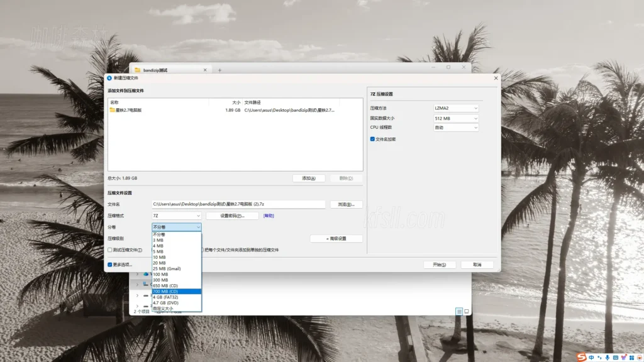Open the Sogou soft keyboard icon
The width and height of the screenshot is (644, 362).
pos(616,357)
